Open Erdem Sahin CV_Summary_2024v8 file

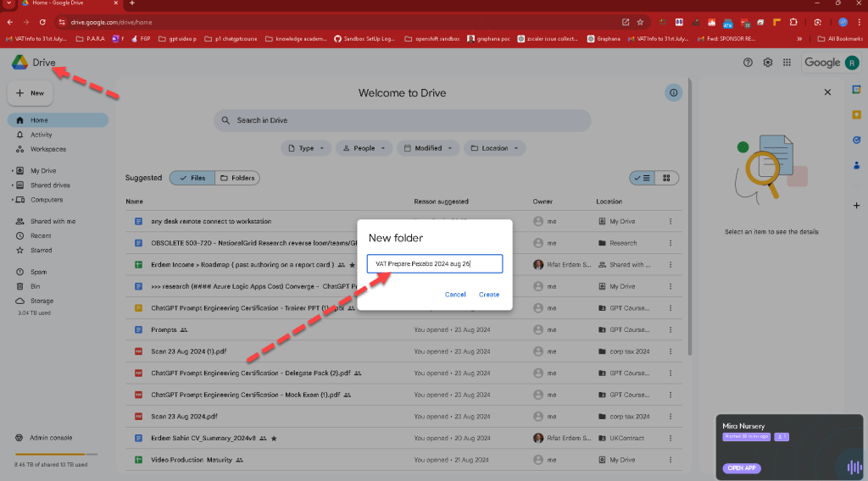click(x=203, y=439)
